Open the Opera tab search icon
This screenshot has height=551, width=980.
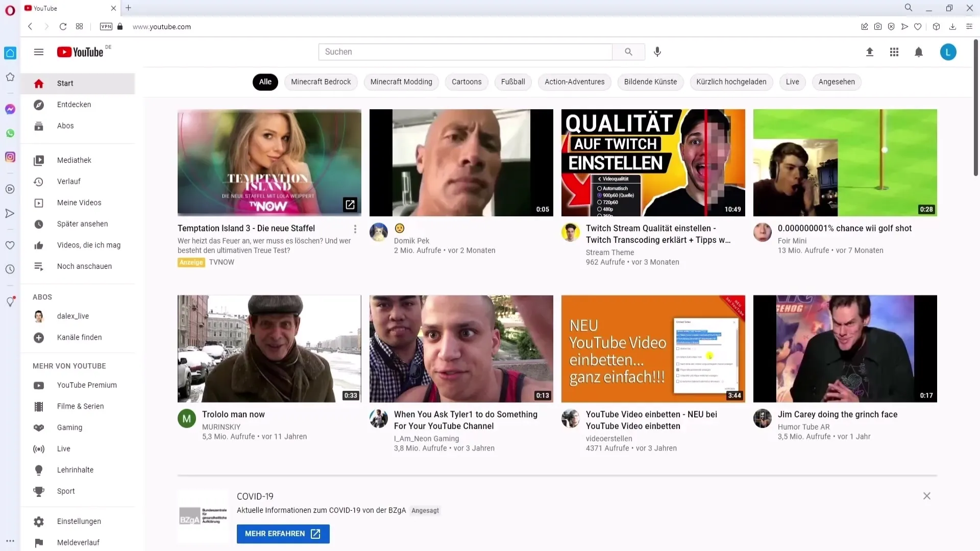tap(909, 8)
